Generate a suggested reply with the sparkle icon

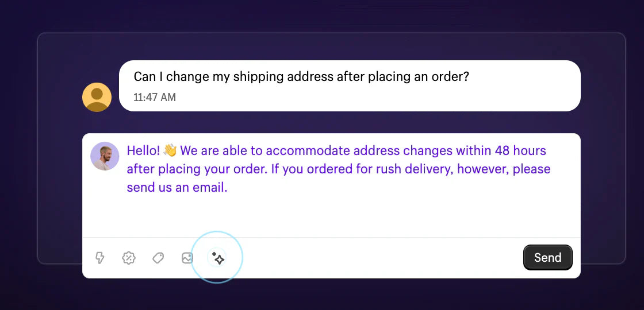point(218,258)
